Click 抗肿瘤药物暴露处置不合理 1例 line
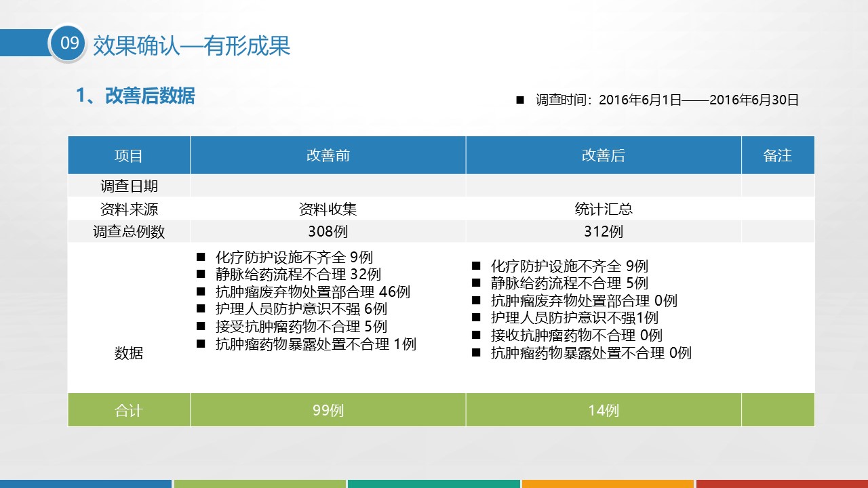The width and height of the screenshot is (868, 488). 316,344
